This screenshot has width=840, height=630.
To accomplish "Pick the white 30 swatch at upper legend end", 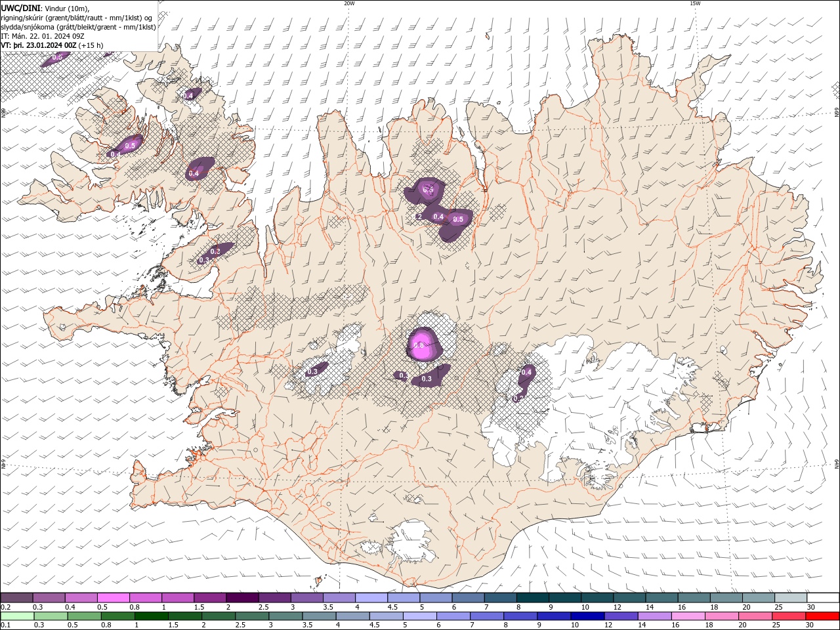I will pyautogui.click(x=823, y=598).
